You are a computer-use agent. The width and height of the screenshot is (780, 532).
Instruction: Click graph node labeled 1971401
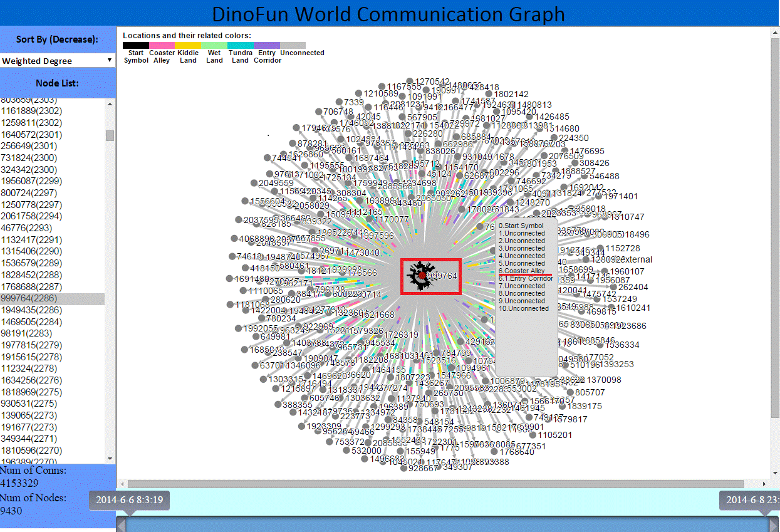598,196
